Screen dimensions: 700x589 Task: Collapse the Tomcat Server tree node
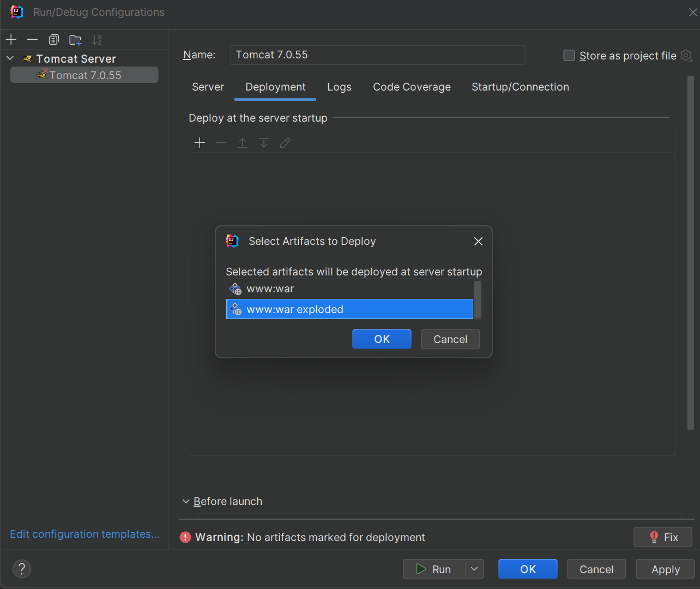[10, 58]
